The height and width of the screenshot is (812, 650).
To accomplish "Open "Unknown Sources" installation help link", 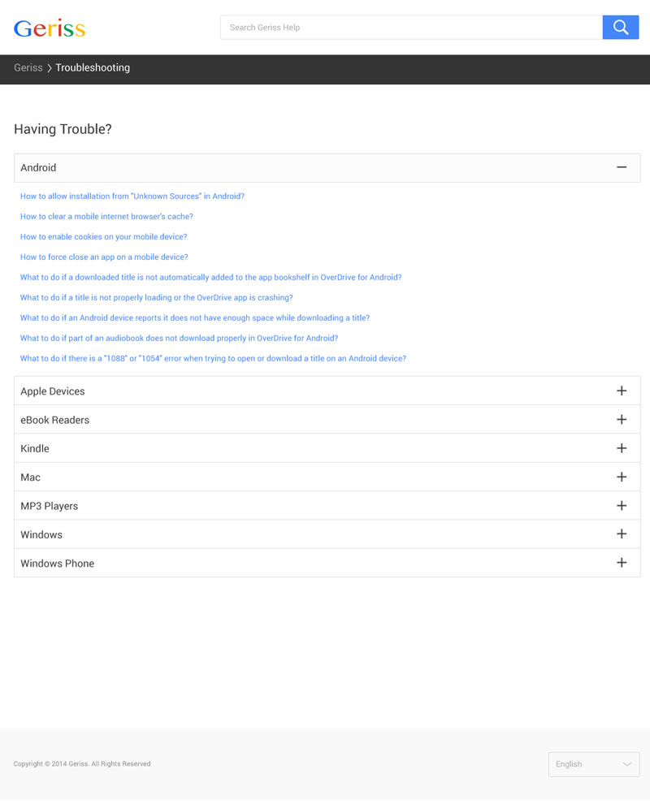I will pyautogui.click(x=132, y=197).
